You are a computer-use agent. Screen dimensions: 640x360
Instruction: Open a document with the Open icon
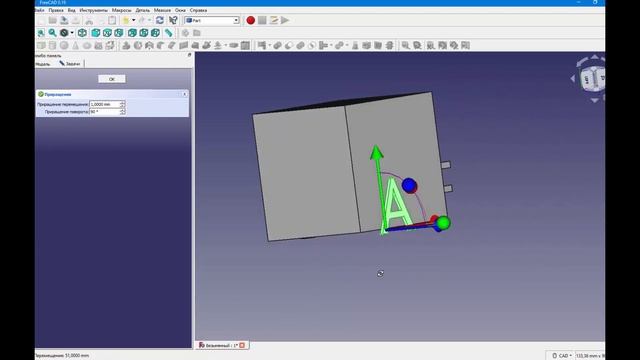[x=53, y=20]
